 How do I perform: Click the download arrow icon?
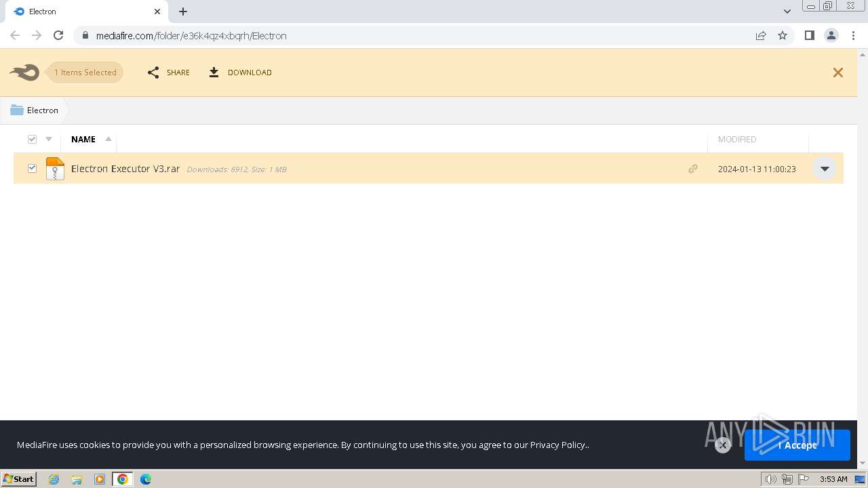coord(214,73)
